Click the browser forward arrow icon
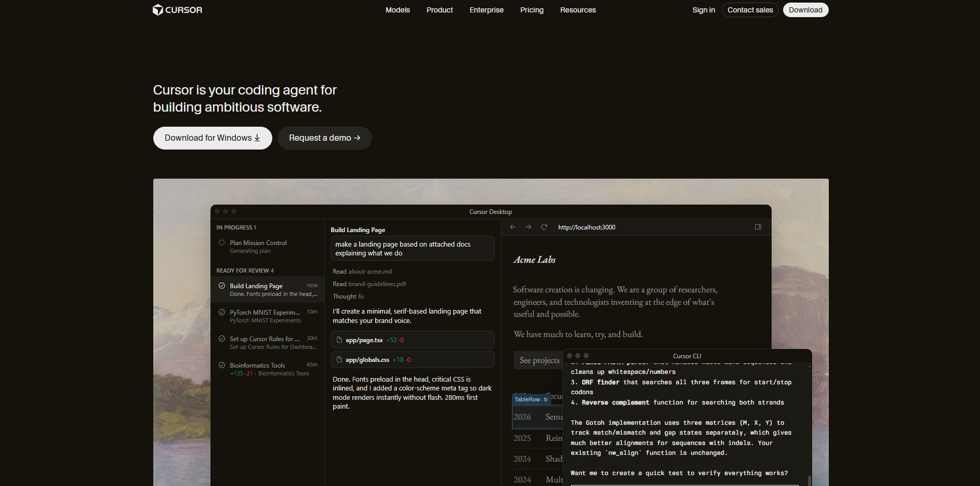Screen dimensions: 980x486 528,227
